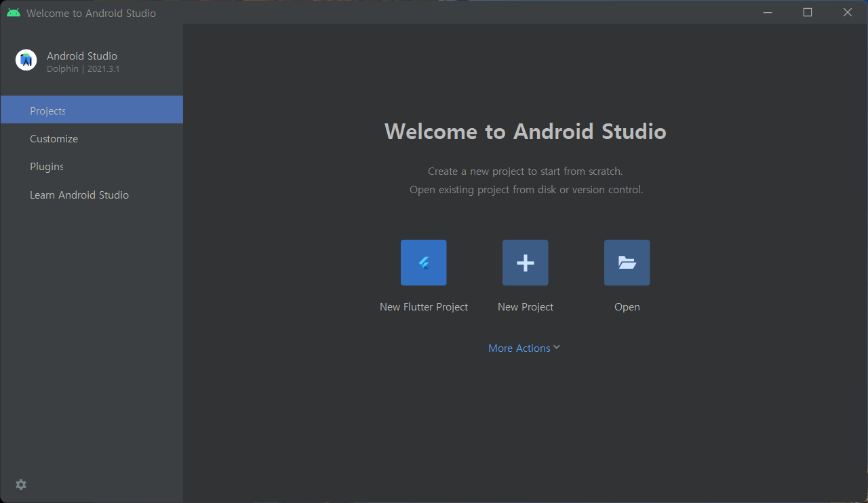Click the Android robot icon in title bar

pyautogui.click(x=14, y=13)
